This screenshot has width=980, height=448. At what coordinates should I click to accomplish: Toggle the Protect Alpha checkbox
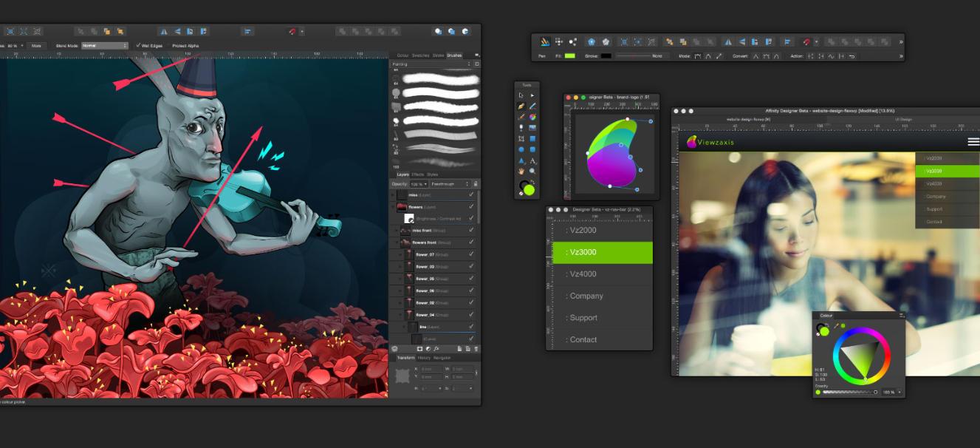point(169,46)
